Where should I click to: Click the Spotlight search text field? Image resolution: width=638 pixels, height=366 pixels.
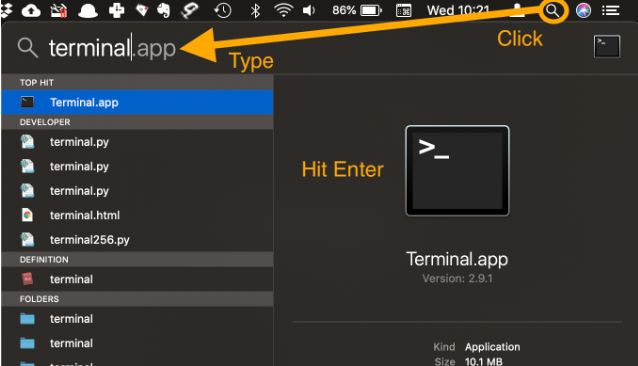(113, 48)
